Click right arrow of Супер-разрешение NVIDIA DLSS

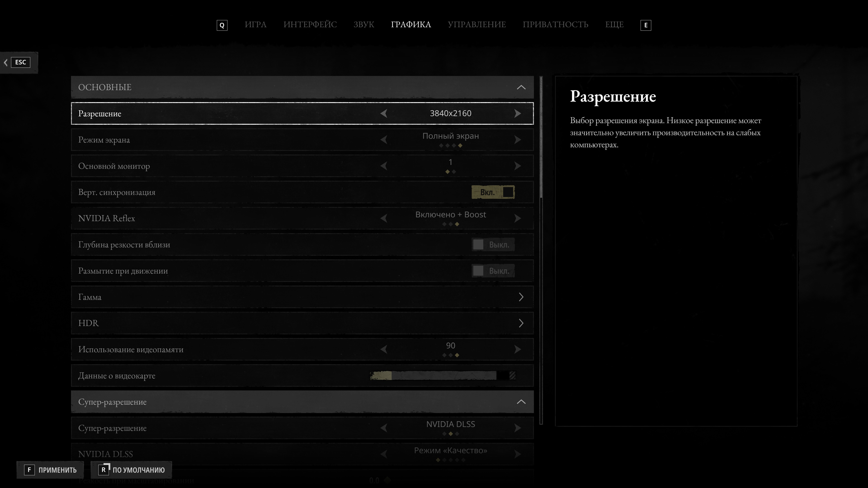pos(518,428)
